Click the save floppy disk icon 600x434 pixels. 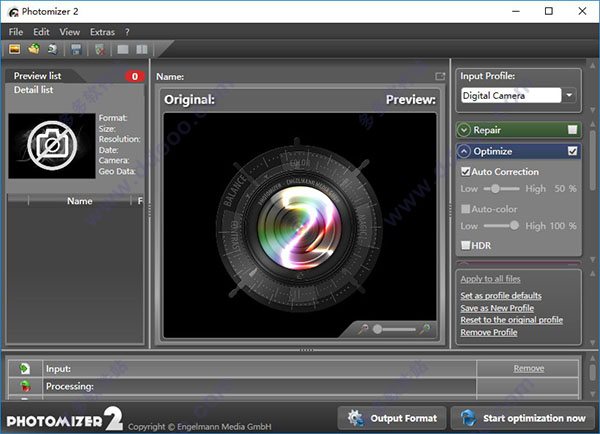tap(76, 49)
